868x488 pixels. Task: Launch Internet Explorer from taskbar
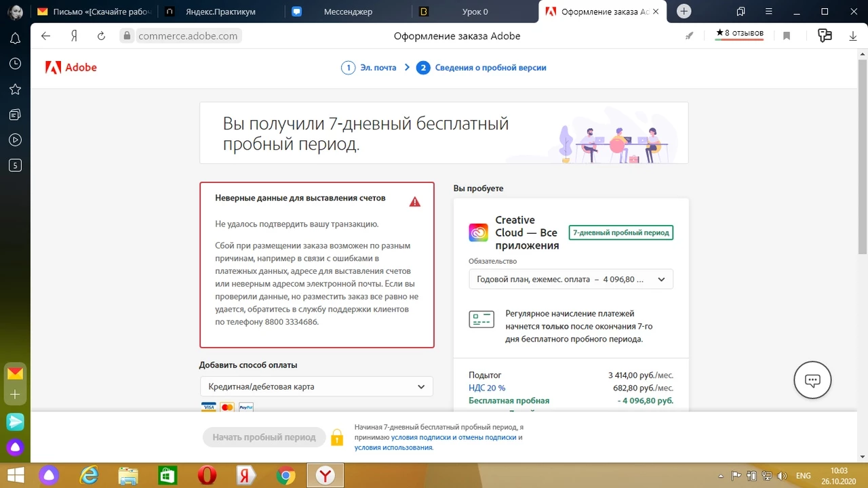pos(89,476)
